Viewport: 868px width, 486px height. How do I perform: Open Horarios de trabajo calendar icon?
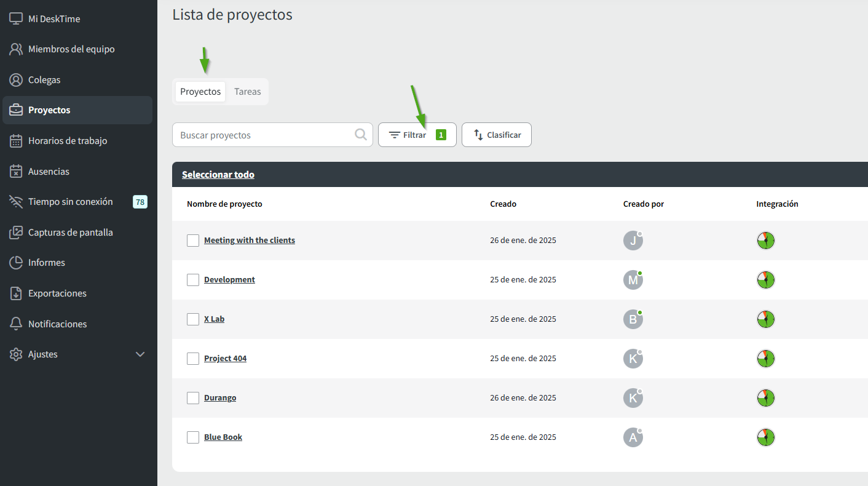(16, 141)
